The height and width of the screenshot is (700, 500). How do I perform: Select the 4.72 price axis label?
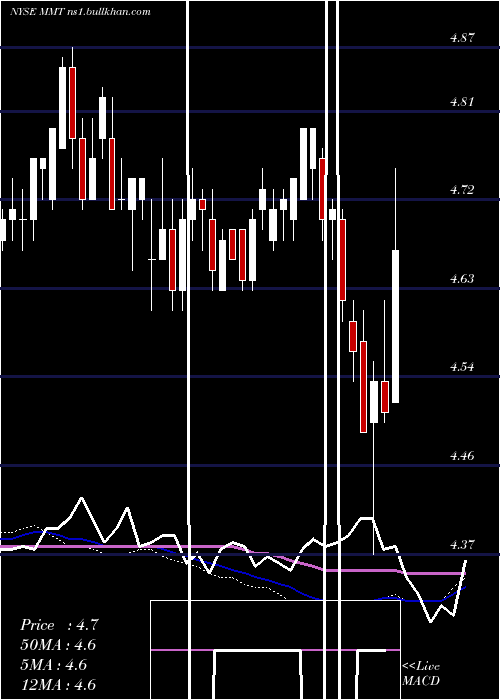pos(462,190)
